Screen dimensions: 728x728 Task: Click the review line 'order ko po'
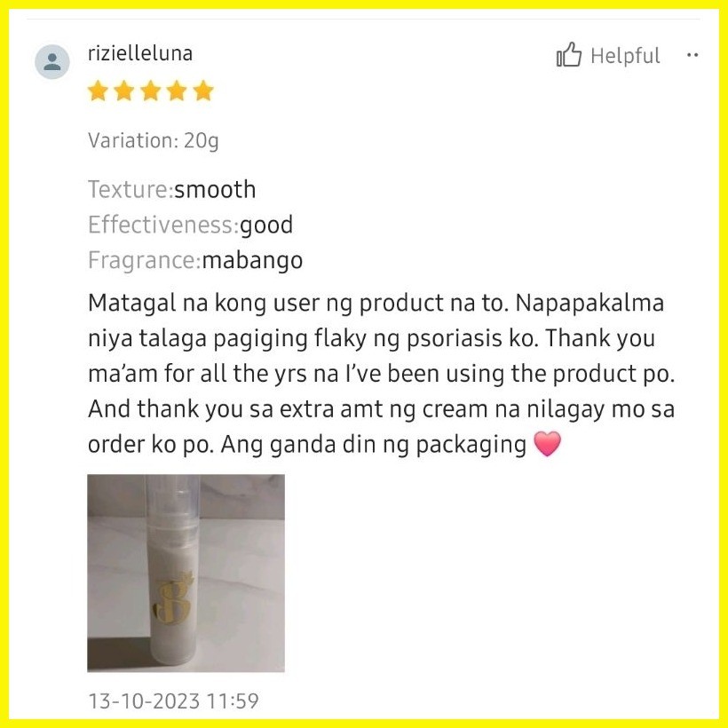coord(307,444)
